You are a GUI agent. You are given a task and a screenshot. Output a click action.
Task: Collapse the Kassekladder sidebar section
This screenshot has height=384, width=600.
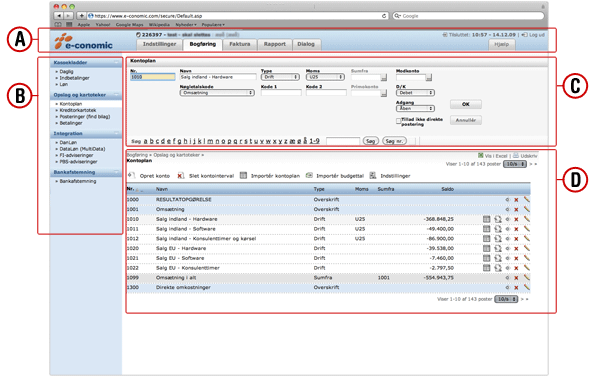click(x=116, y=62)
